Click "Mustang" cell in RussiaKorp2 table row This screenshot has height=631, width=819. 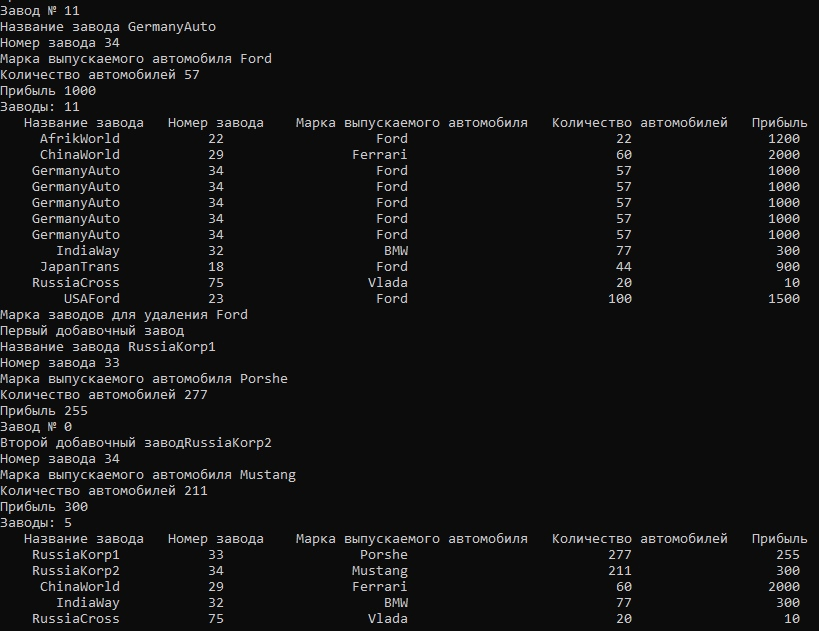(x=380, y=571)
